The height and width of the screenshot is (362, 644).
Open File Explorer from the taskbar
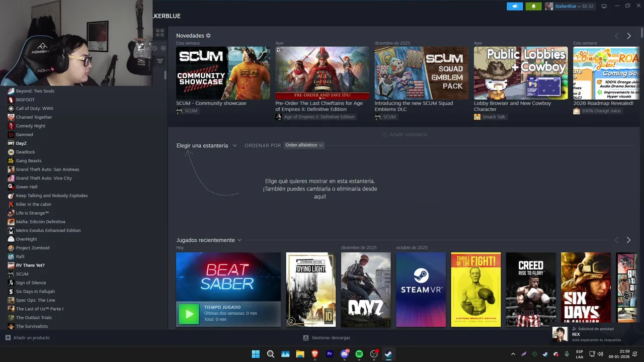coord(300,354)
